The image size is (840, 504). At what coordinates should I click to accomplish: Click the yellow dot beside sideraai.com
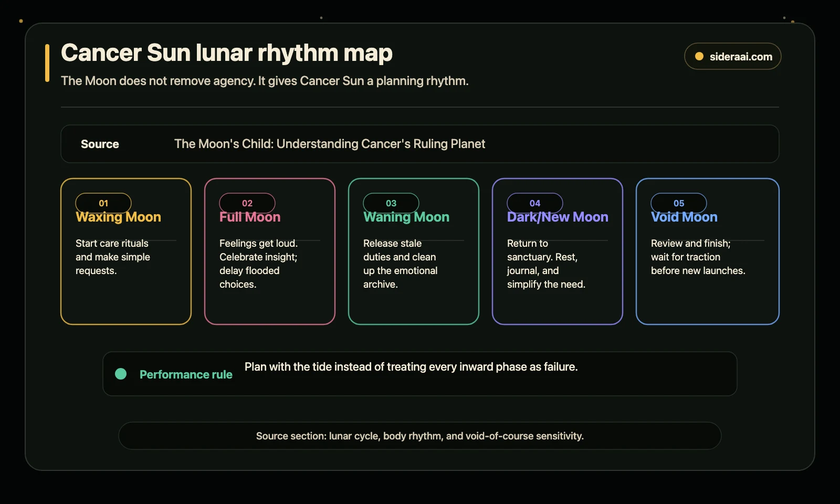[699, 56]
